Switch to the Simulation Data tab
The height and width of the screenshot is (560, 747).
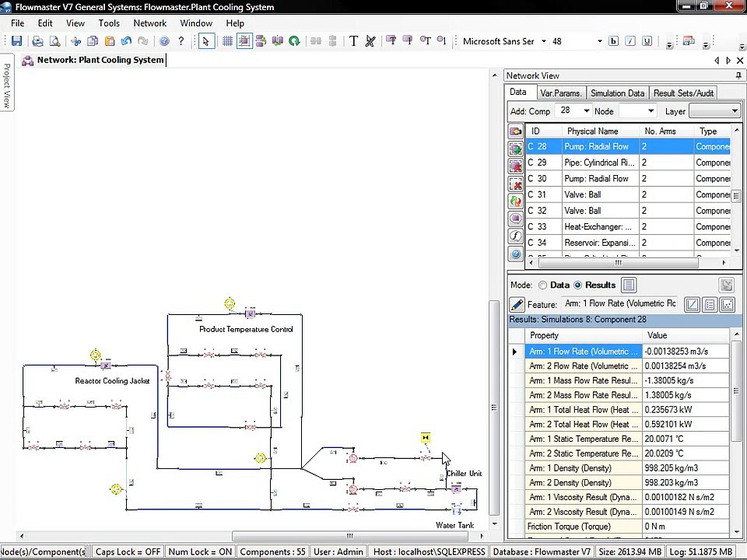tap(617, 93)
